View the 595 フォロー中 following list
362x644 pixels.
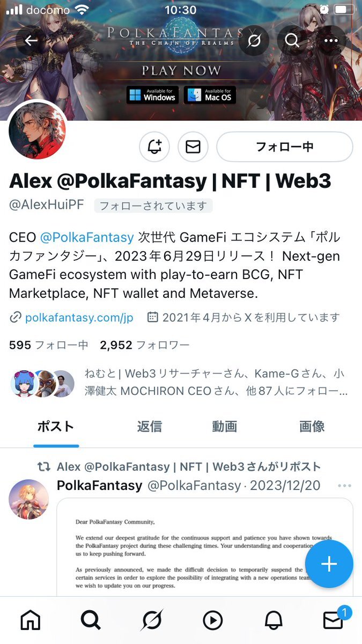coord(49,345)
